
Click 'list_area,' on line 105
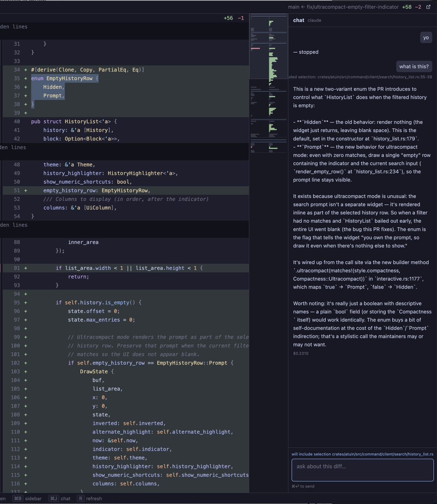click(108, 389)
